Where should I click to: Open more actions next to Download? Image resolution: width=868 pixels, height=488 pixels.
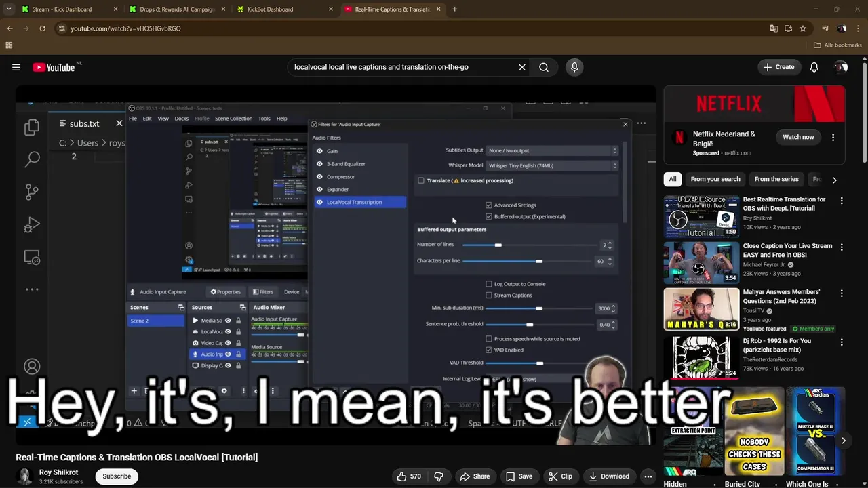[648, 476]
